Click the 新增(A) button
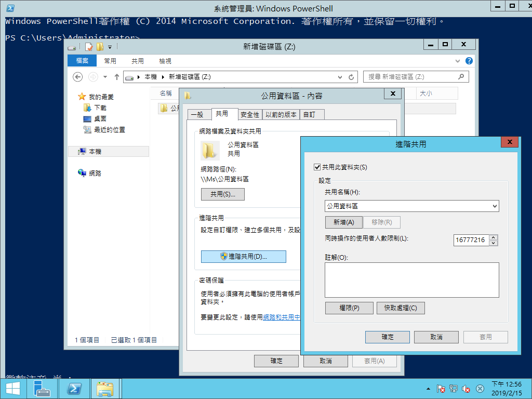 tap(344, 222)
